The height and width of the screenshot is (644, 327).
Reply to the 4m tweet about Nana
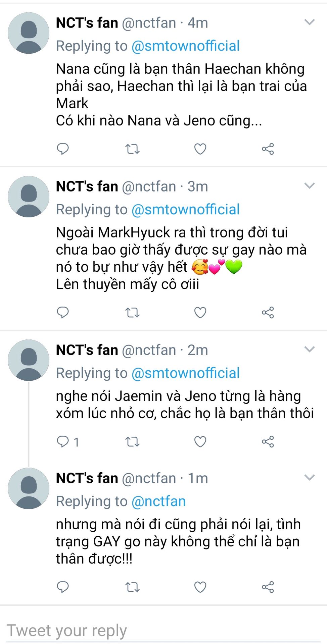63,149
